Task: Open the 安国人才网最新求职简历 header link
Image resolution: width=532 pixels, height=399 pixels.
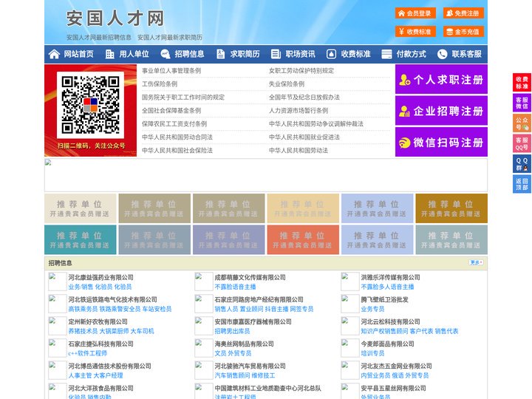Action: pyautogui.click(x=170, y=38)
